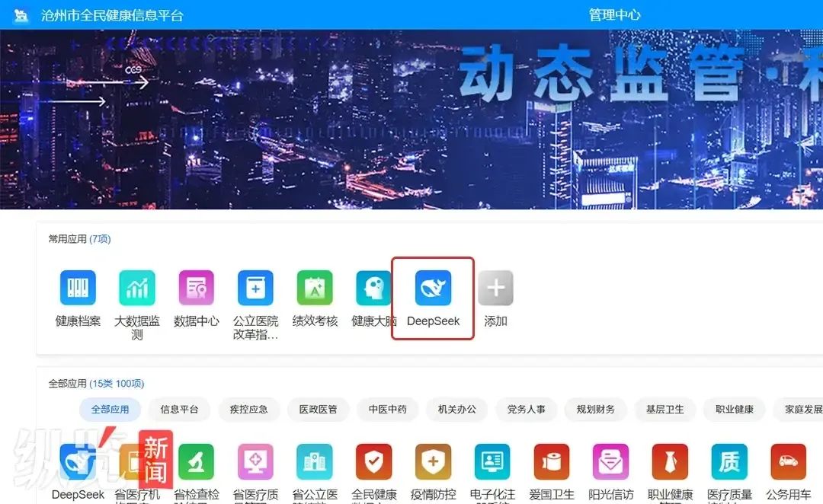823x504 pixels.
Task: Open the 阳光信访 app icon
Action: (x=610, y=462)
